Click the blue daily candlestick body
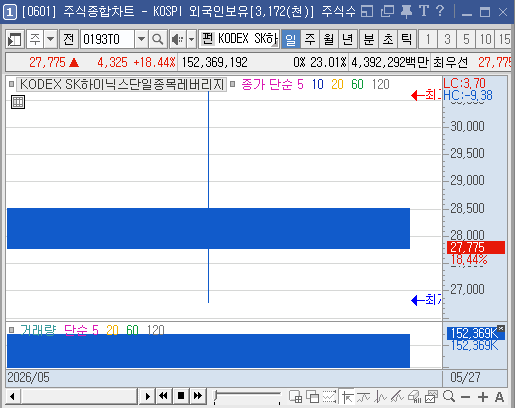The height and width of the screenshot is (408, 515). coord(208,228)
